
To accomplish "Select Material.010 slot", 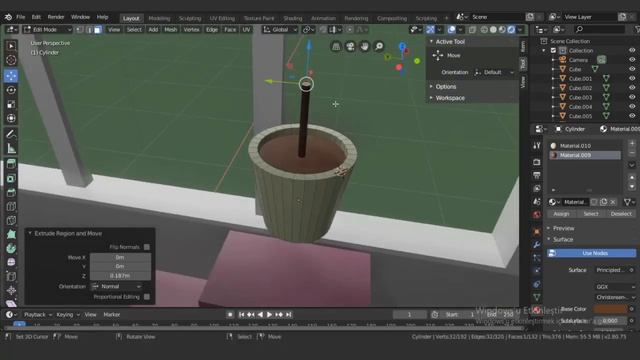I will (x=585, y=146).
